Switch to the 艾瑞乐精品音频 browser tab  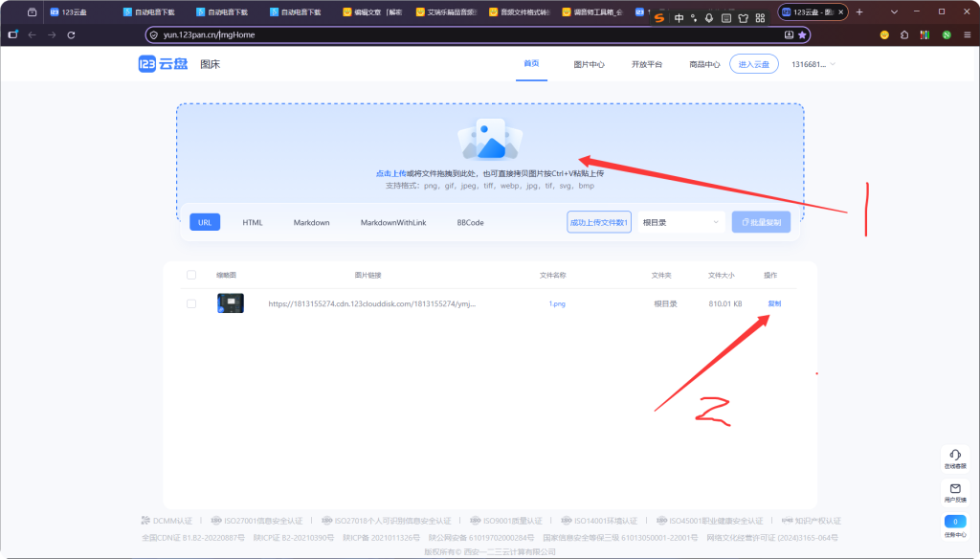(x=446, y=11)
